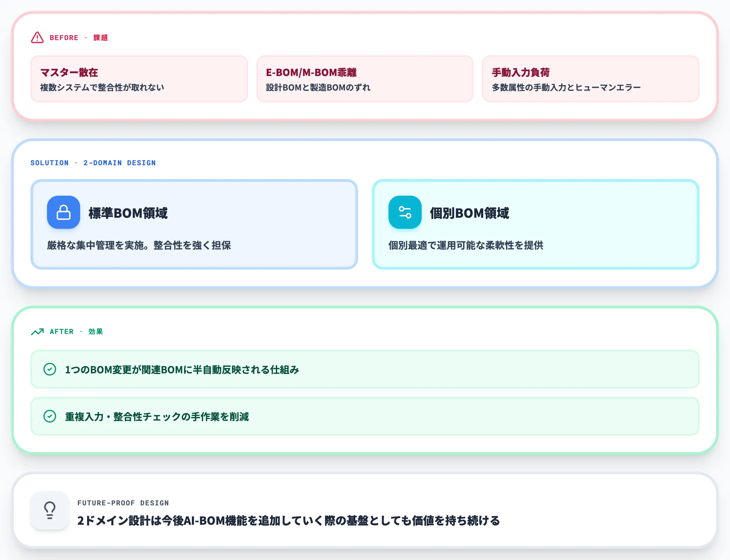Screen dimensions: 730x560
Task: Click the text 重複入力・整合性チェックの手作業を削減
Action: (x=157, y=417)
